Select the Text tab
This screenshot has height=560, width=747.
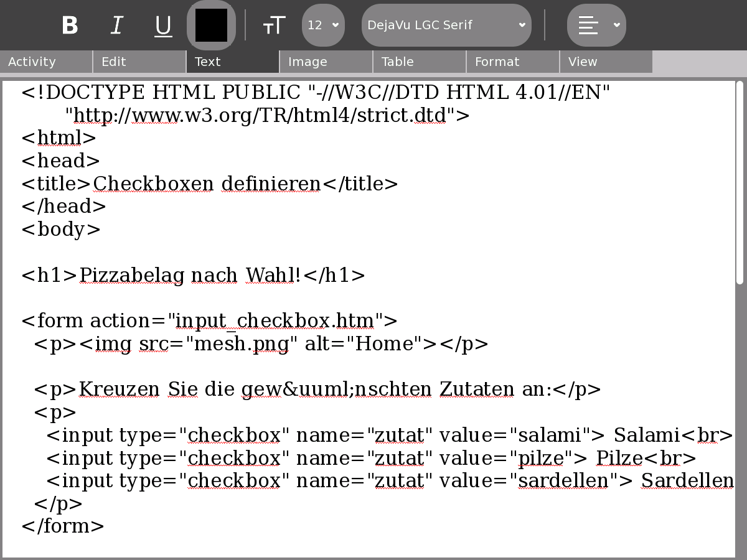233,62
